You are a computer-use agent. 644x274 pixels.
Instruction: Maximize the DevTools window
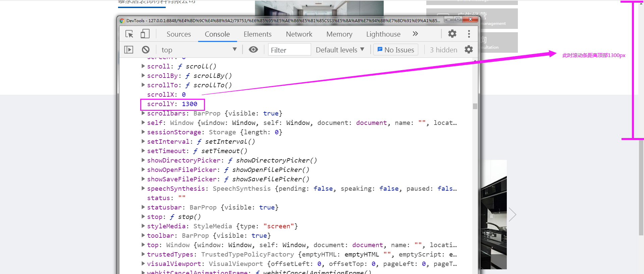(458, 19)
